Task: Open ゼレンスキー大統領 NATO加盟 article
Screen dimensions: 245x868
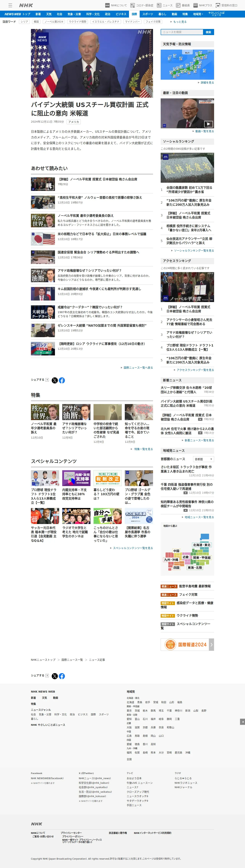Action: (102, 325)
